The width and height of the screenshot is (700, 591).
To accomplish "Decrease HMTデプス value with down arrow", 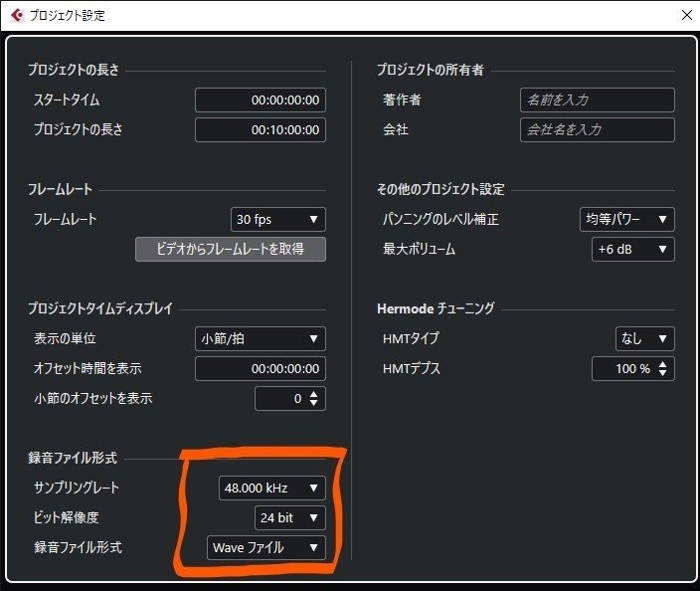I will point(663,373).
